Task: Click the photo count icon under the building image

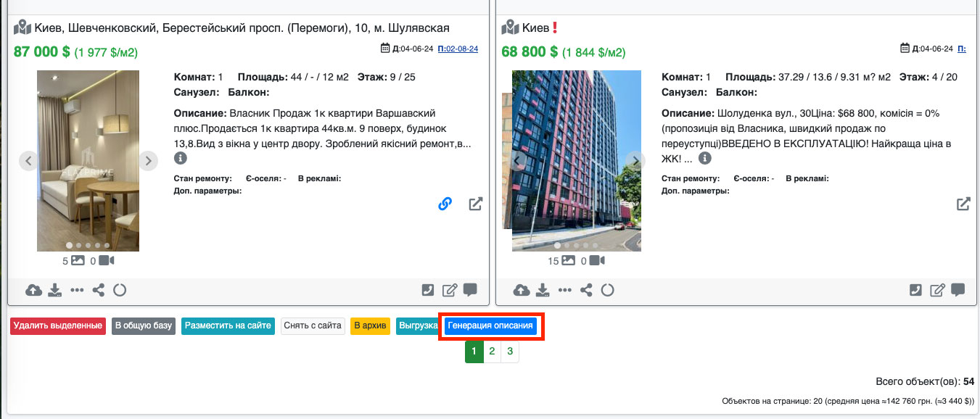Action: (569, 260)
